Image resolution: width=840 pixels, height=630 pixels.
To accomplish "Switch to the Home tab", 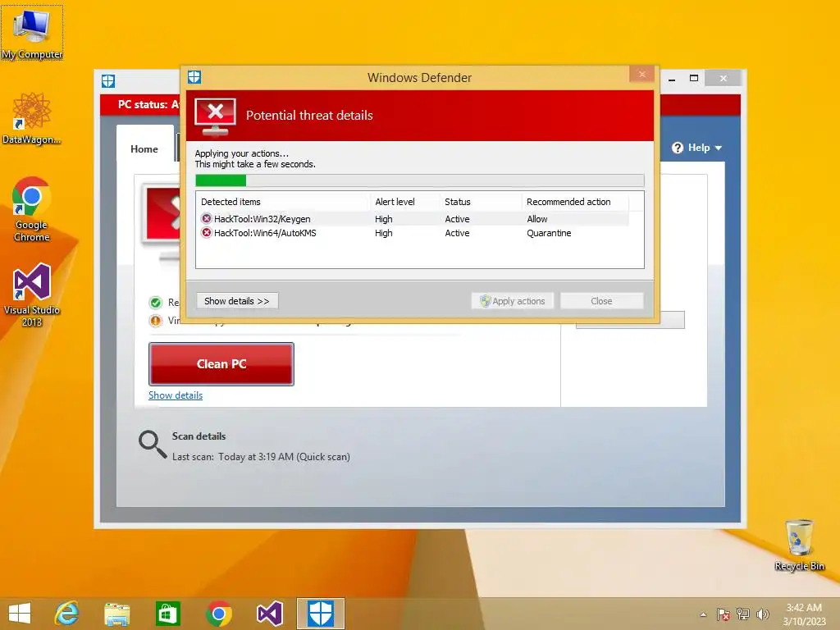I will 144,148.
